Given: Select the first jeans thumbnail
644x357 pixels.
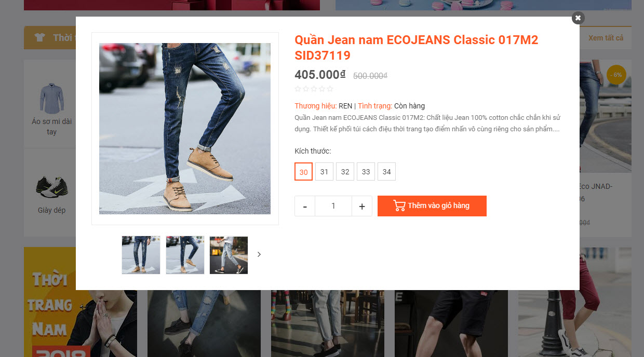Looking at the screenshot, I should pyautogui.click(x=141, y=255).
